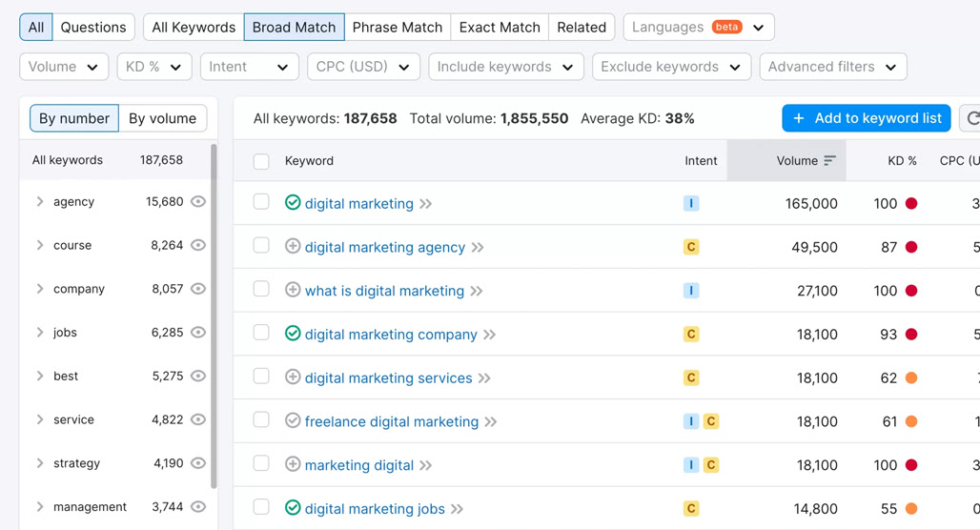Select the Broad Match tab

(x=294, y=28)
